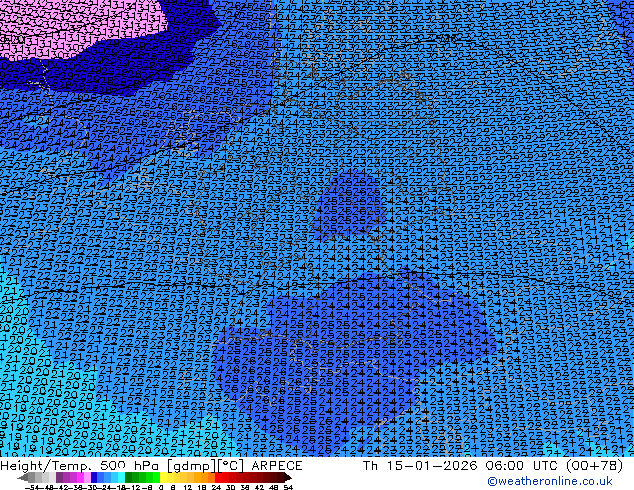This screenshot has height=490, width=634.
Task: Click the '54' legend scale value
Action: point(288,487)
